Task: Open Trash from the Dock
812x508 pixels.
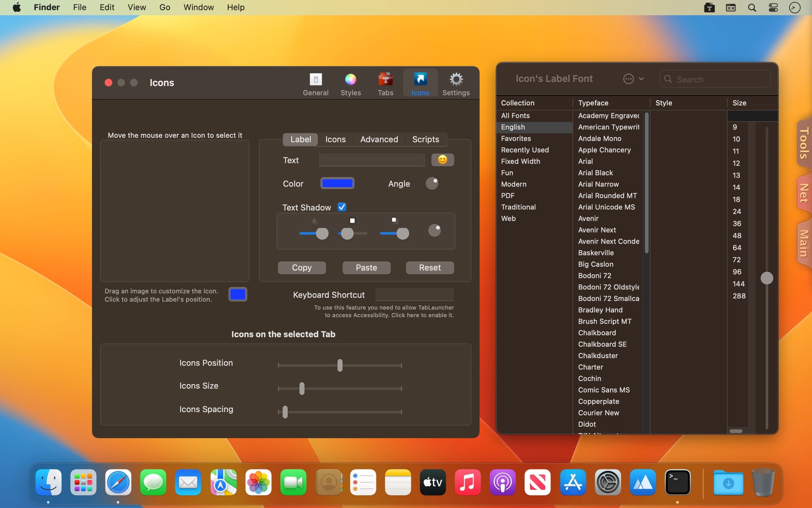Action: [763, 482]
